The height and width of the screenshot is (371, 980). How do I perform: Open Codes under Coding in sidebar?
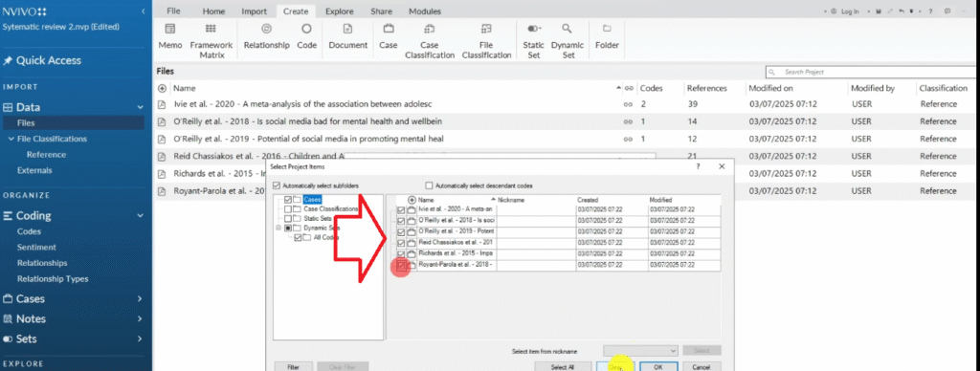point(30,231)
